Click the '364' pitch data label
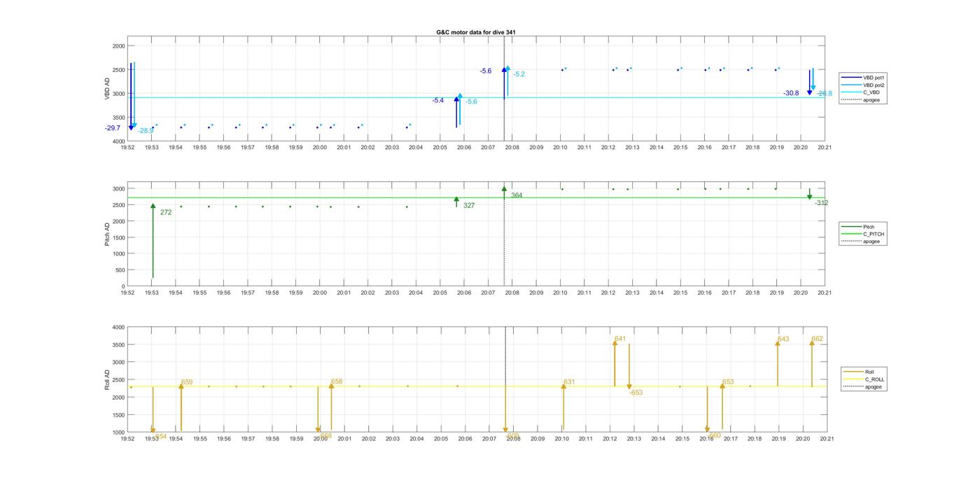980x485 pixels. (517, 195)
